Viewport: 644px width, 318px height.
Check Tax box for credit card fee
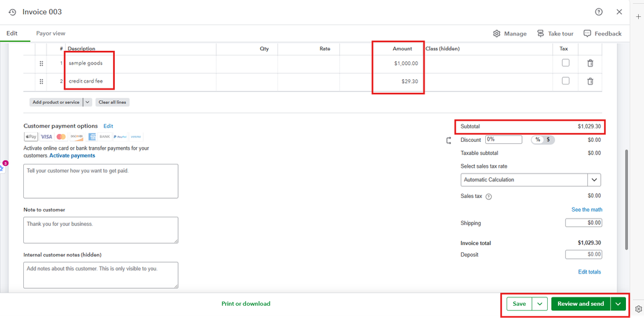565,81
